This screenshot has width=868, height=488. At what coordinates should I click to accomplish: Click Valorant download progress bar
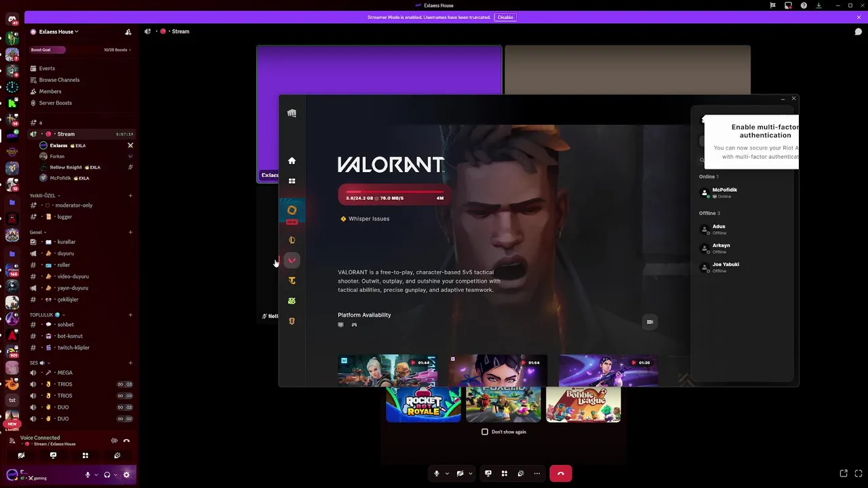394,195
